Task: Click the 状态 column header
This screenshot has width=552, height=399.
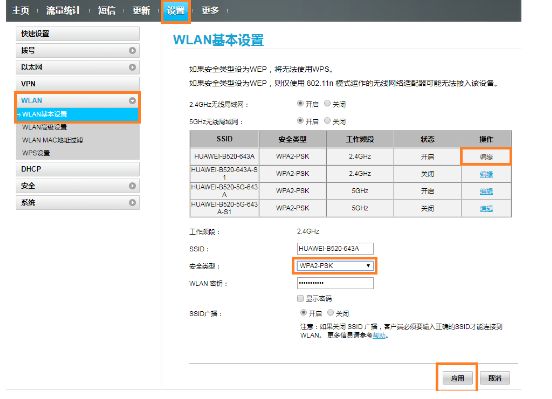Action: 427,139
